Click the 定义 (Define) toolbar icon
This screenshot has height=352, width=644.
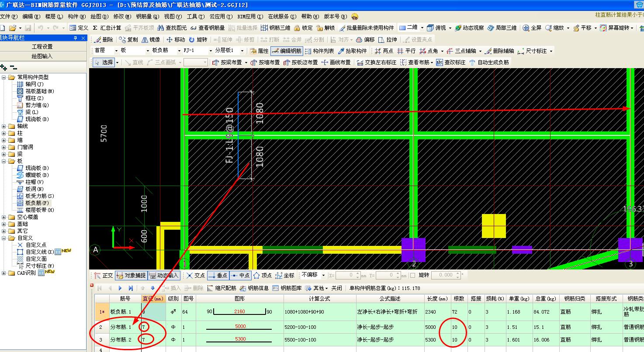[x=79, y=28]
